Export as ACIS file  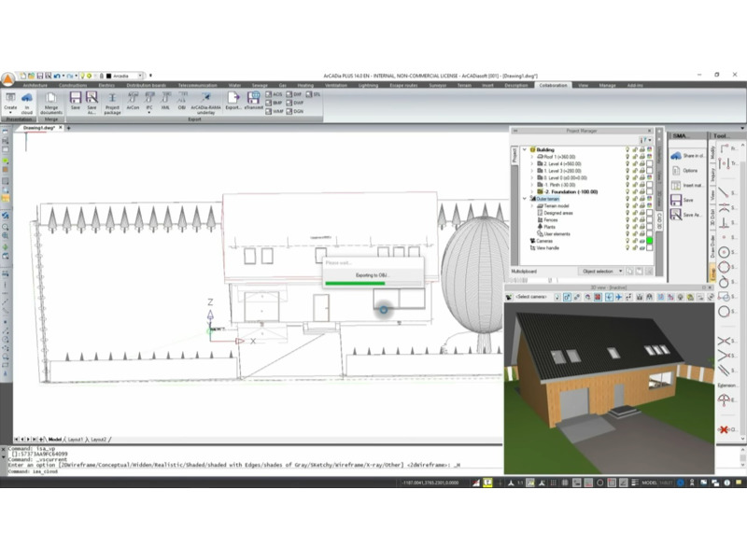tap(275, 94)
